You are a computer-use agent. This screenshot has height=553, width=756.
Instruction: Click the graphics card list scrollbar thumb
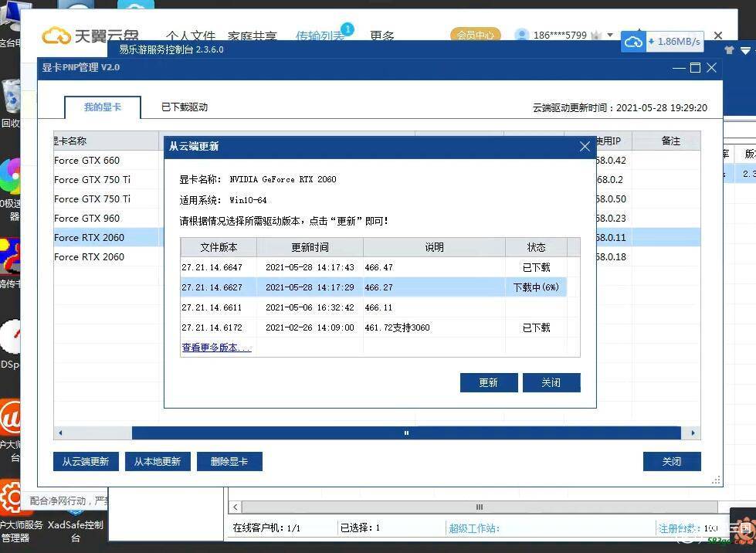pyautogui.click(x=406, y=433)
